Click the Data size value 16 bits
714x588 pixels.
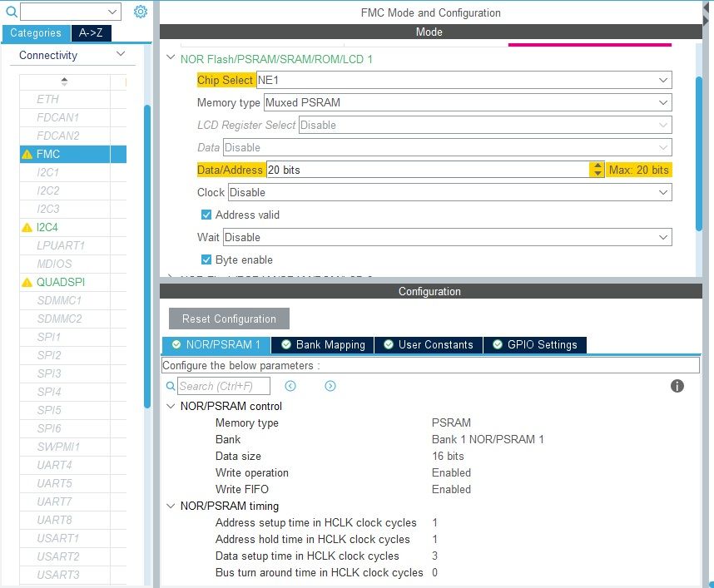pyautogui.click(x=448, y=456)
